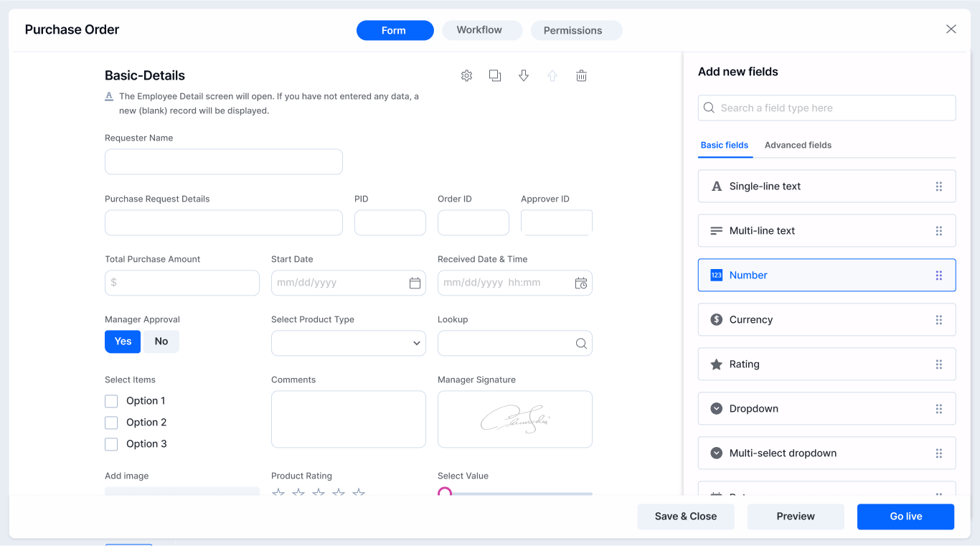
Task: Click the Currency dollar icon
Action: click(x=716, y=320)
